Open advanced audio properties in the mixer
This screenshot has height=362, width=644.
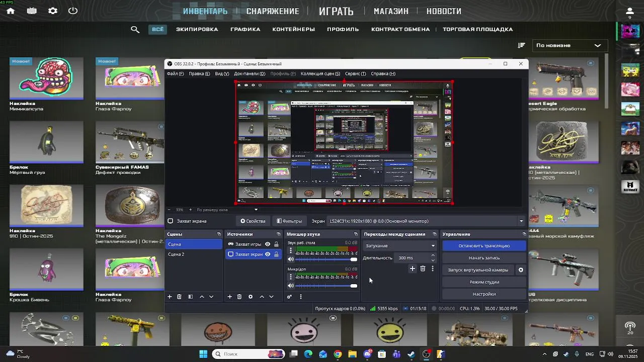289,297
